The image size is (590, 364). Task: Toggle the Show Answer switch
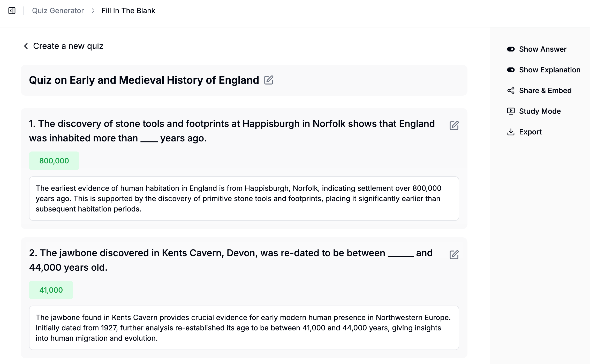pos(511,49)
